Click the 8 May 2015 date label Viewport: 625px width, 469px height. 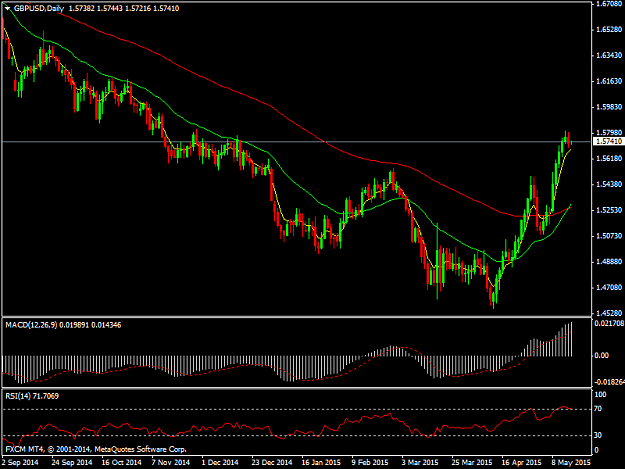pos(571,463)
